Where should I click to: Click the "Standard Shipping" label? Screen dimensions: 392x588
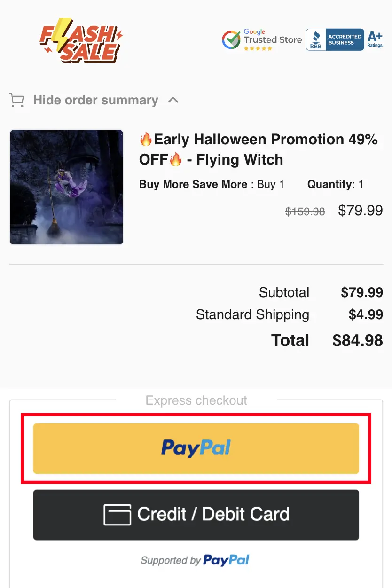point(252,314)
